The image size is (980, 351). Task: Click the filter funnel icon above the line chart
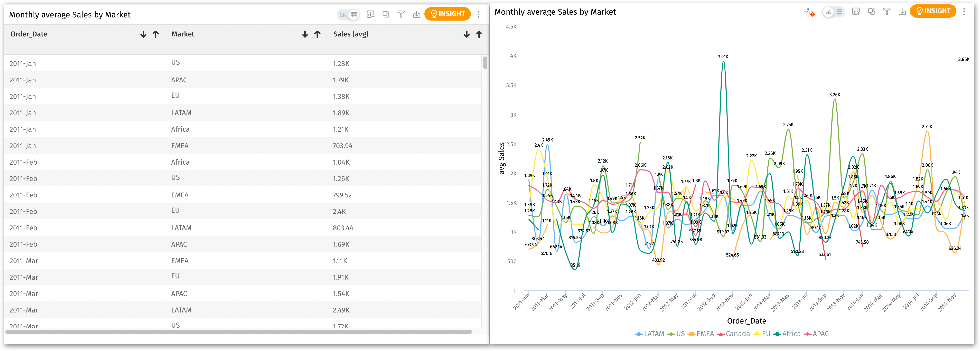(x=887, y=12)
